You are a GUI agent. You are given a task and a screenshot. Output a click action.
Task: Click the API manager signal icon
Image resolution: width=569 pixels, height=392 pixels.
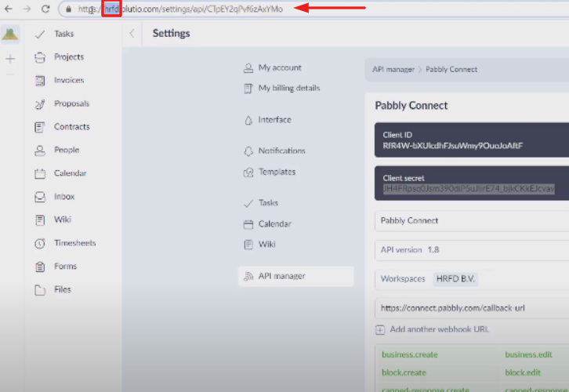[x=248, y=277]
